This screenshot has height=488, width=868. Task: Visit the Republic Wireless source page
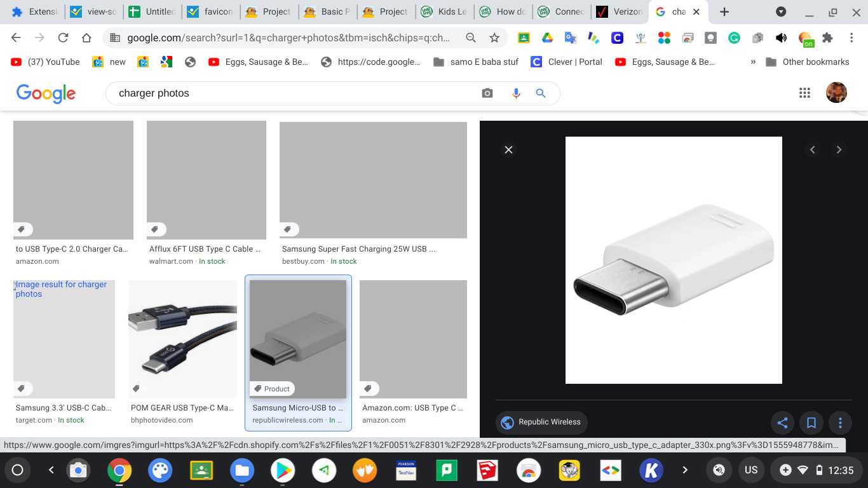click(541, 422)
